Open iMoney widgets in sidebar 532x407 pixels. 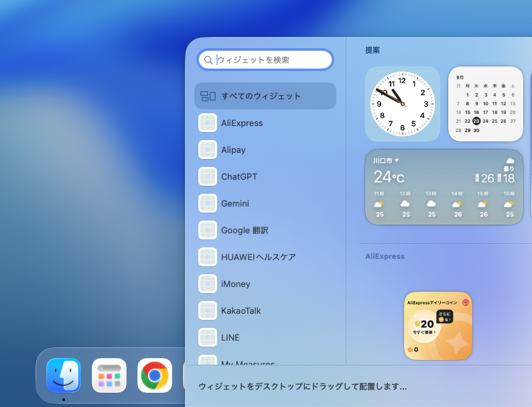tap(265, 284)
